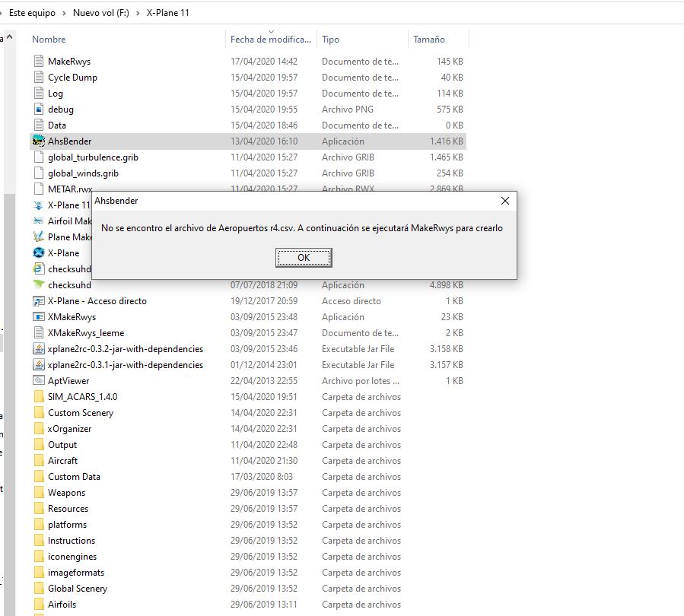The width and height of the screenshot is (684, 616).
Task: Open the Custom Scenery folder
Action: point(80,413)
